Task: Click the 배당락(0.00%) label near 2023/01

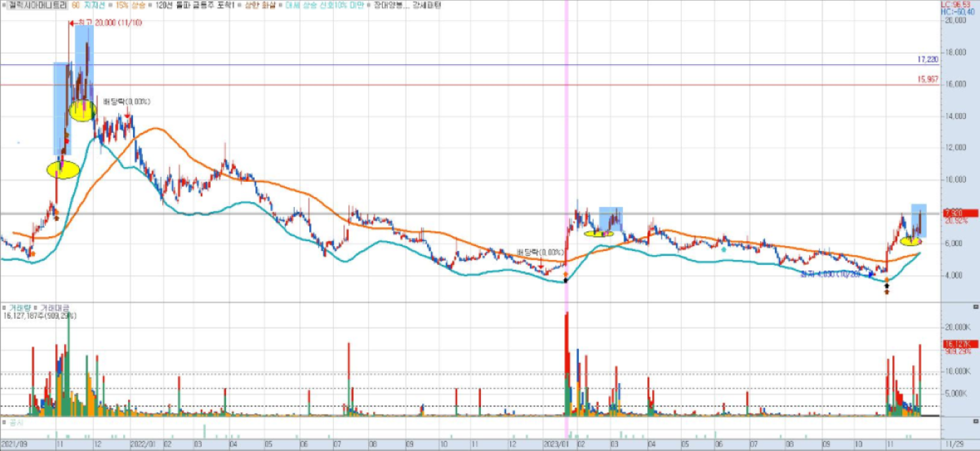Action: 540,252
